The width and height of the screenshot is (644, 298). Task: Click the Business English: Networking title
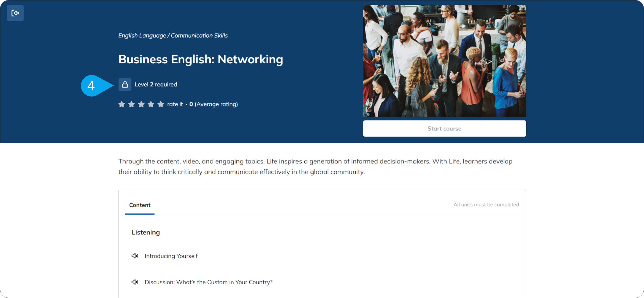coord(201,59)
